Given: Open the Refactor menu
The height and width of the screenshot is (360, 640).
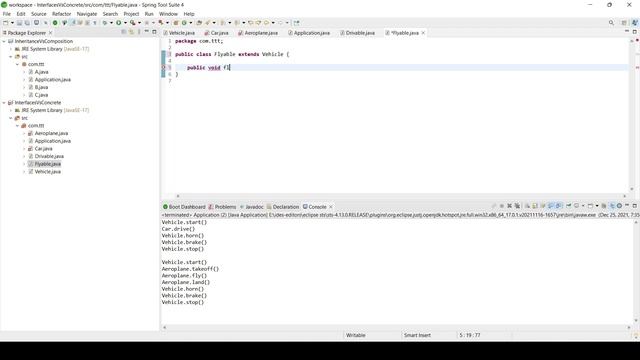Looking at the screenshot, I should [x=62, y=14].
